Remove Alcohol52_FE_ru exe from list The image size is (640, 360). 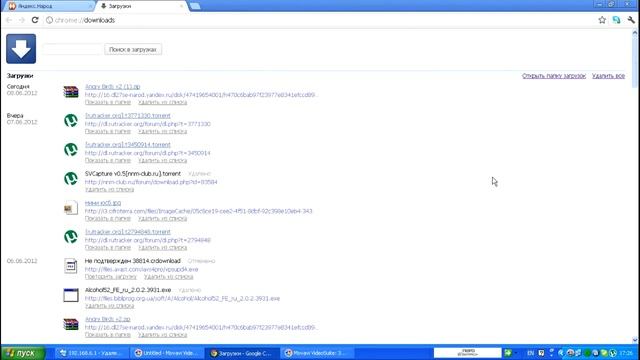(109, 305)
